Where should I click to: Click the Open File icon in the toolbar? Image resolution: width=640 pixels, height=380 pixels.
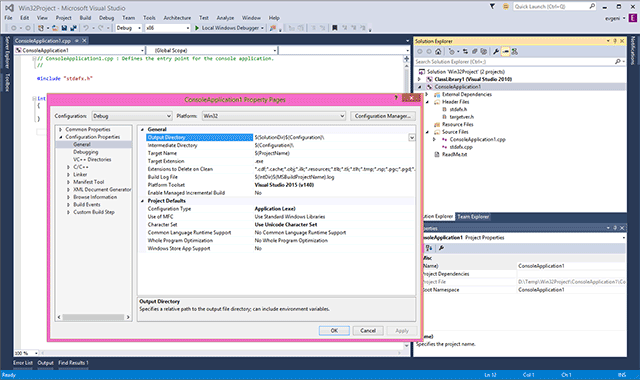[x=55, y=28]
